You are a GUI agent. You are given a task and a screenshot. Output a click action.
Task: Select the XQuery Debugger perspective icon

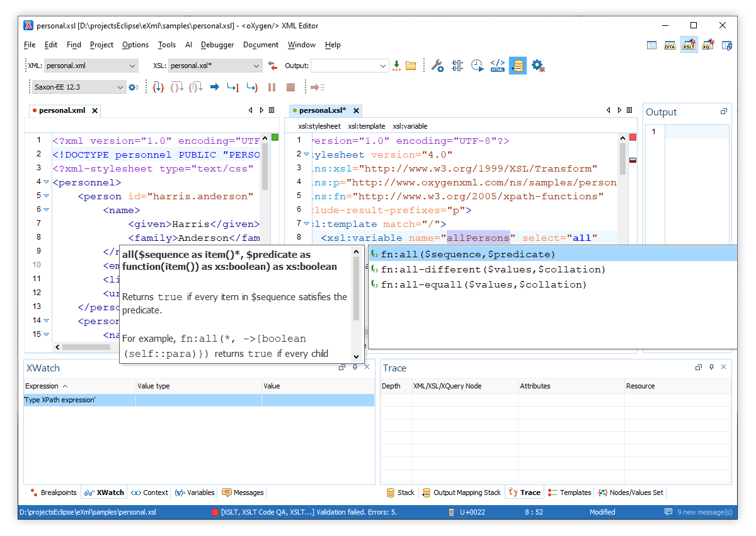[707, 45]
